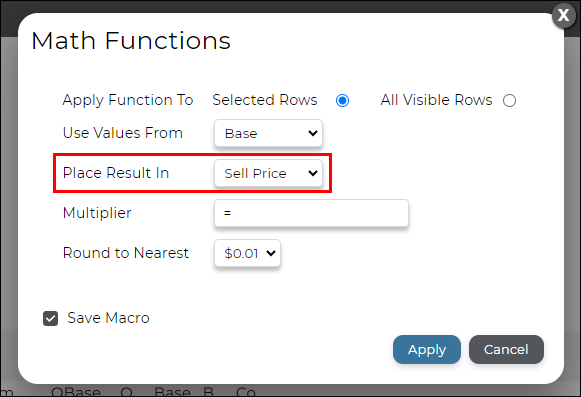Open the Use Values From dropdown
This screenshot has width=581, height=397.
click(268, 133)
